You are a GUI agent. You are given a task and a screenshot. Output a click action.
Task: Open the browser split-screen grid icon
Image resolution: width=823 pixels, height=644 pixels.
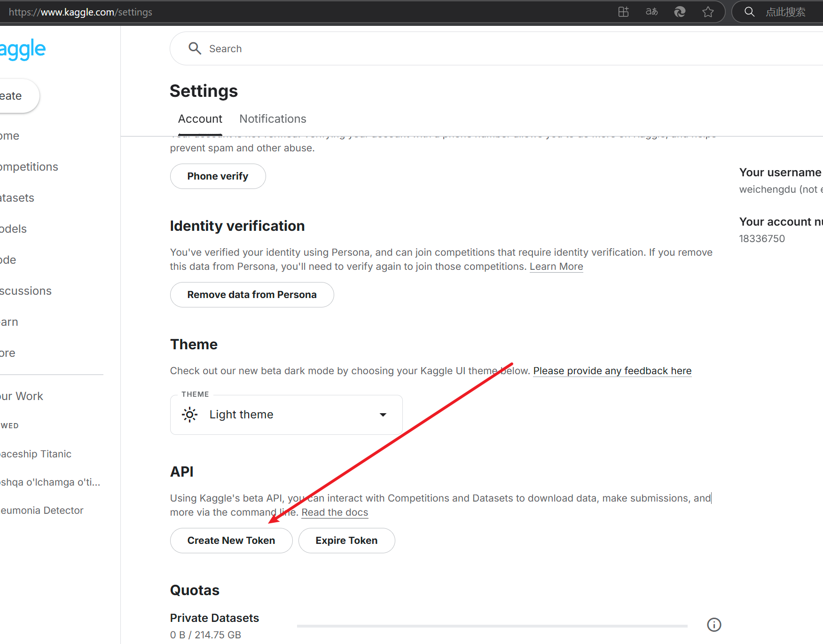[x=623, y=12]
